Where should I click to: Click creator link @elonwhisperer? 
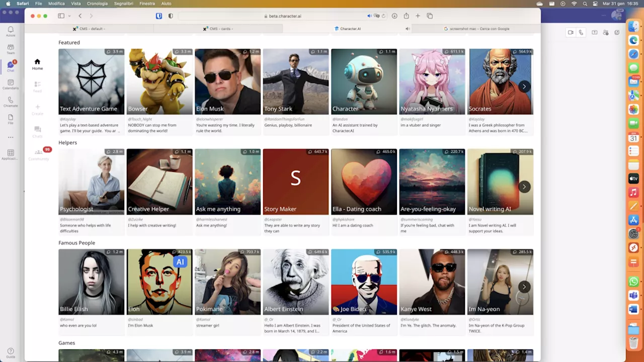click(x=208, y=119)
